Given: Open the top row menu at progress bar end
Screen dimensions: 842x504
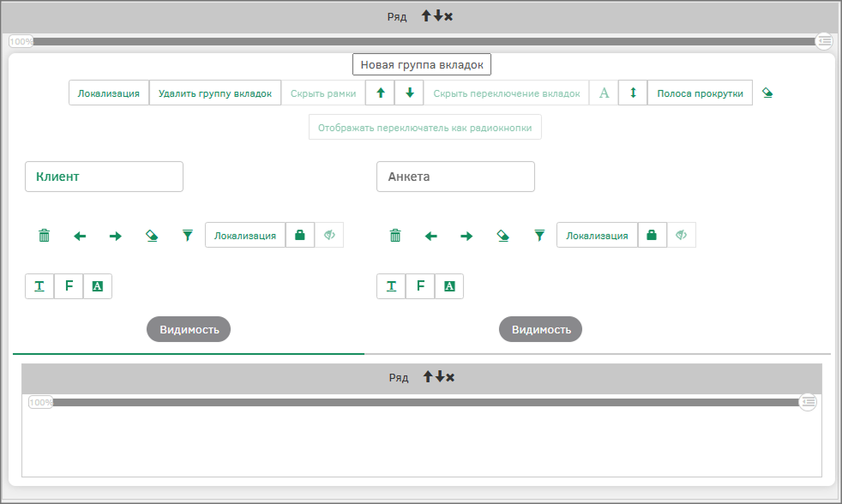Looking at the screenshot, I should click(x=824, y=40).
